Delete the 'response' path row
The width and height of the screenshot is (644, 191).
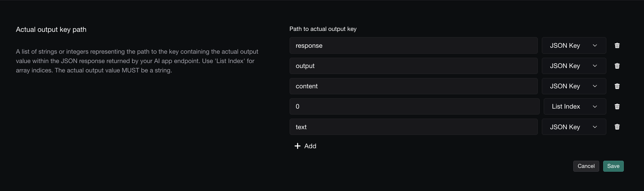coord(617,46)
